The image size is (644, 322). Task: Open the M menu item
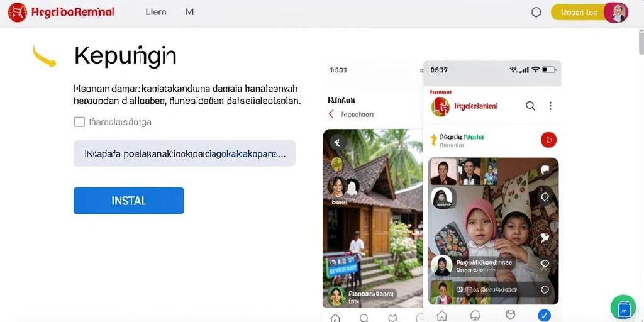(189, 12)
